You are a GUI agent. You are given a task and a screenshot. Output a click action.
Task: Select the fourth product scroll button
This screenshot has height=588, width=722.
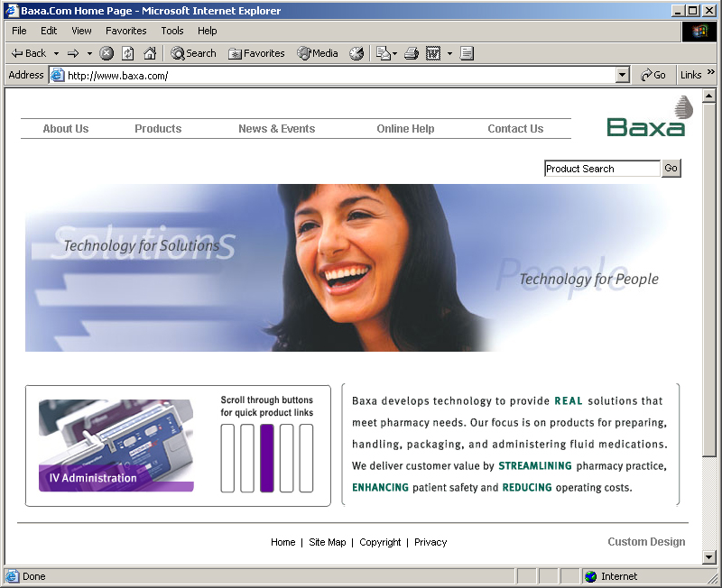pos(286,458)
